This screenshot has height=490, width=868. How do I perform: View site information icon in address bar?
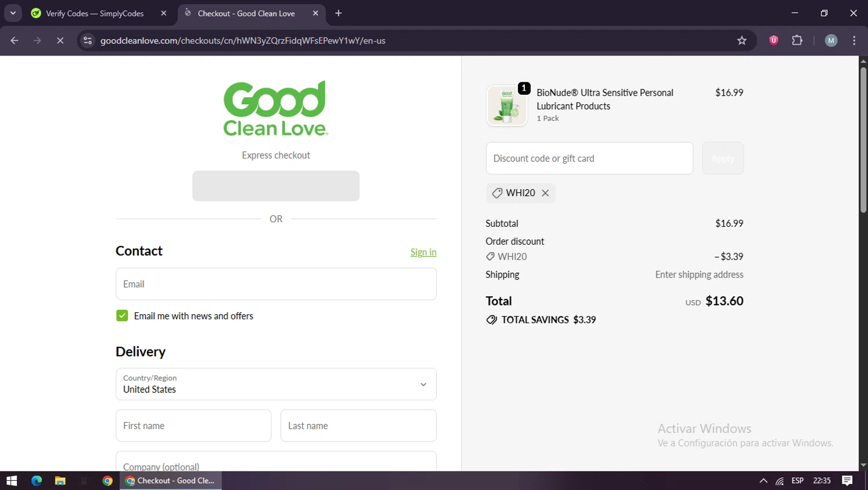point(88,40)
